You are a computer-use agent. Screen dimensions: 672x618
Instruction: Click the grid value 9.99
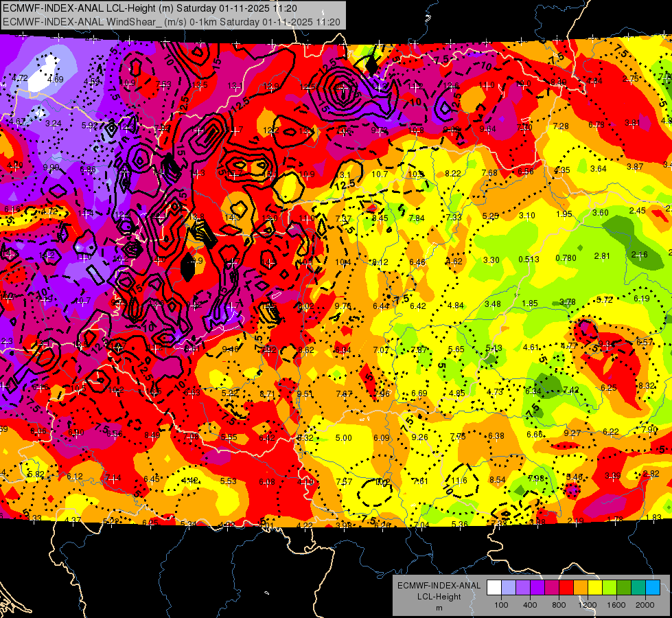[51, 168]
